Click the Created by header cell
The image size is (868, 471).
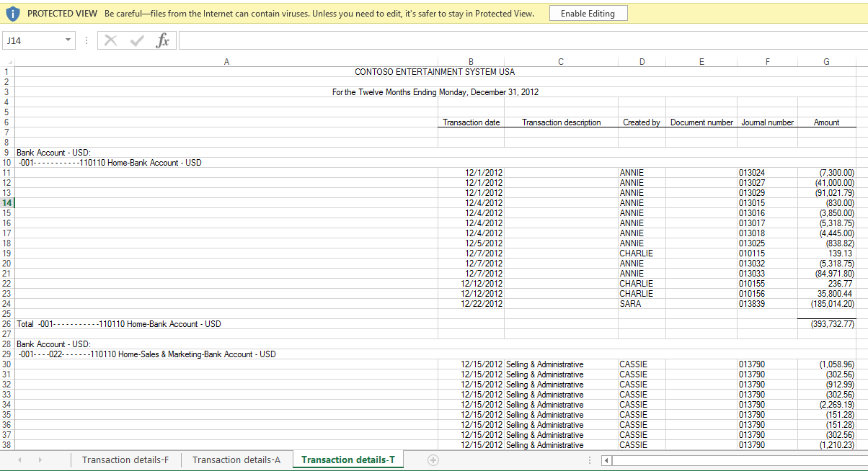tap(642, 122)
